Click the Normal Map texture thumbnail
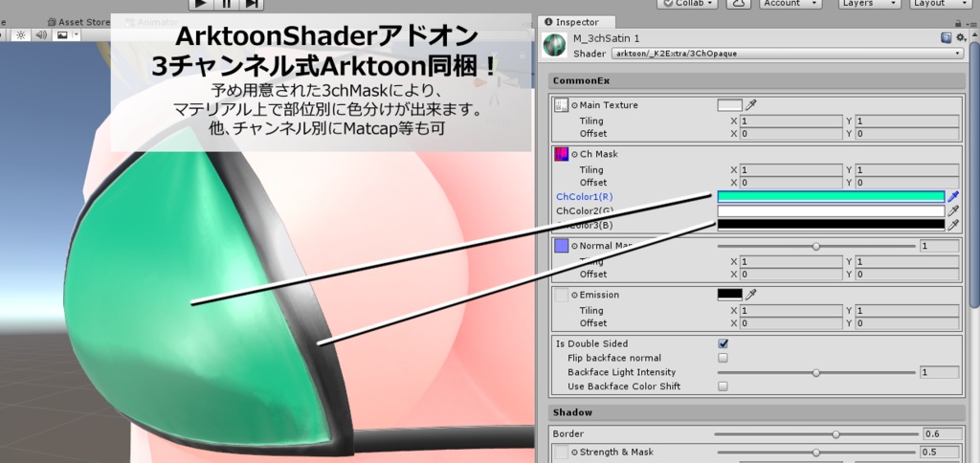Viewport: 980px width, 463px height. click(x=561, y=246)
